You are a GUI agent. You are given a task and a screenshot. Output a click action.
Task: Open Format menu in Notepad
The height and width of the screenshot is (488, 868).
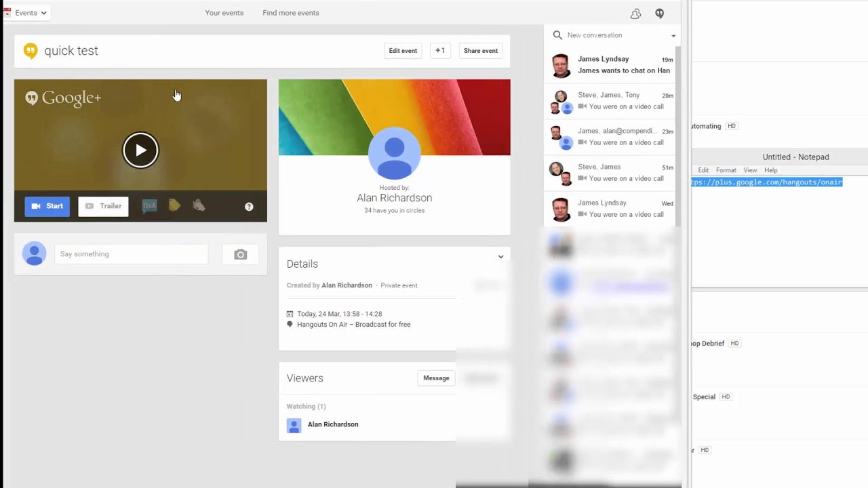726,170
